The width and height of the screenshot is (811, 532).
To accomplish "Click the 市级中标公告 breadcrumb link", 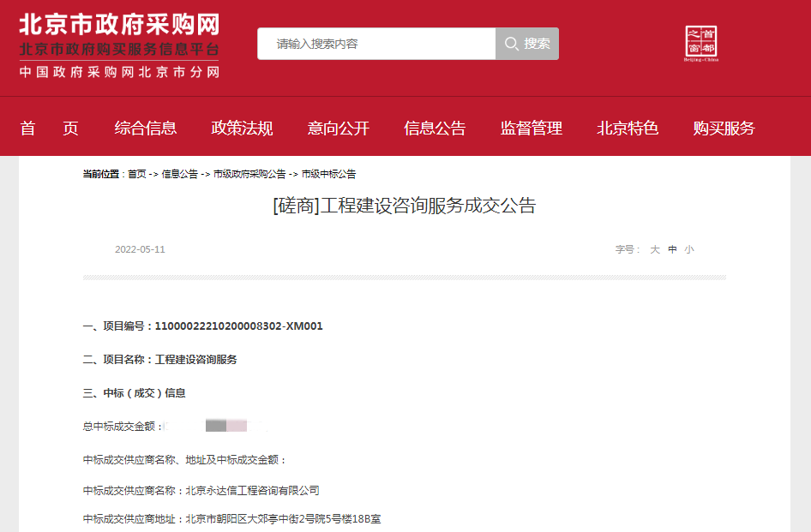I will pos(328,174).
